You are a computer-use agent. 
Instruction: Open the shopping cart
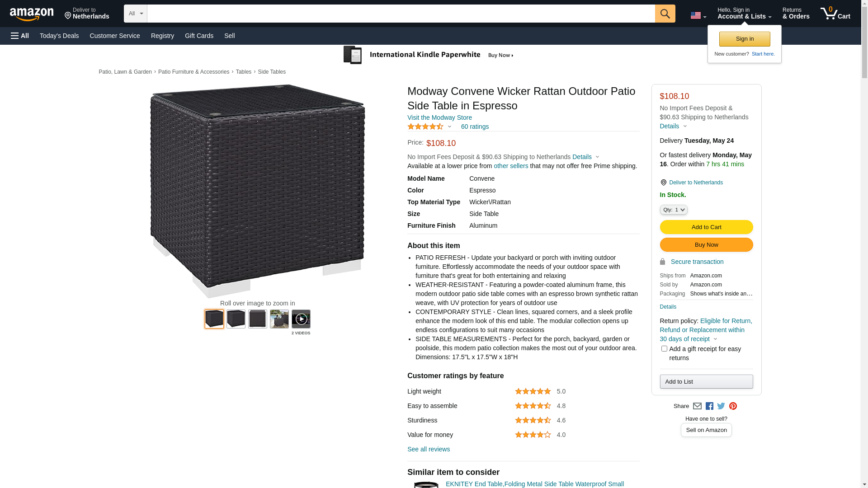tap(835, 14)
